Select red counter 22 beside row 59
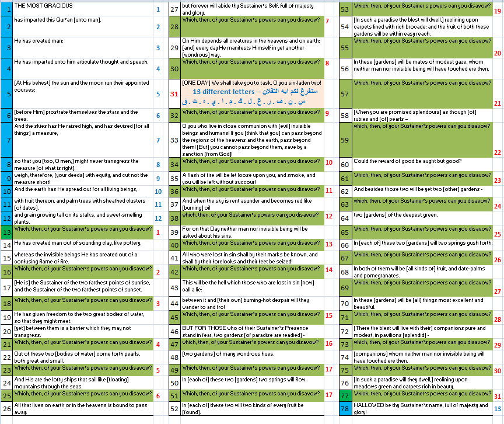Viewport: 504px width, 424px height. click(x=497, y=152)
